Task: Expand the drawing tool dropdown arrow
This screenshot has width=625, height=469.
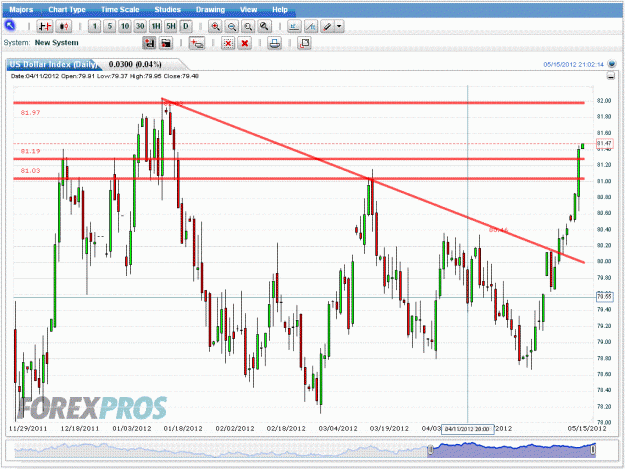Action: [339, 27]
